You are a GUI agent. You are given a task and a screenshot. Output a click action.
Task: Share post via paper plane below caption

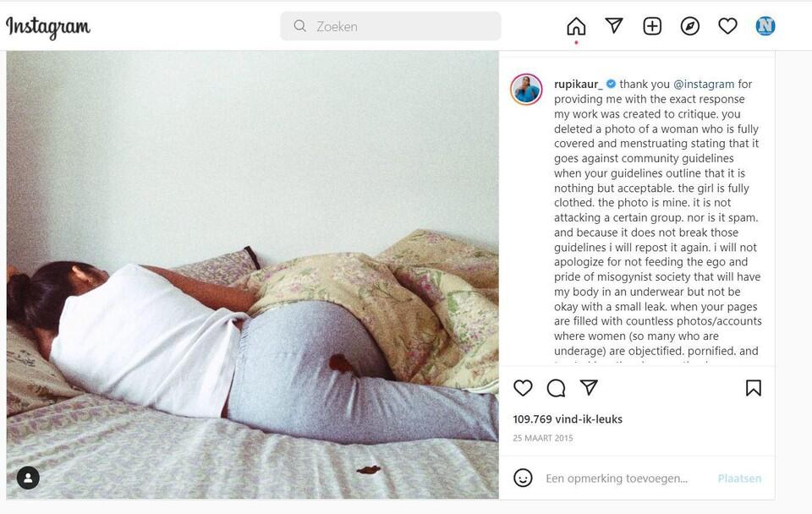pos(589,387)
